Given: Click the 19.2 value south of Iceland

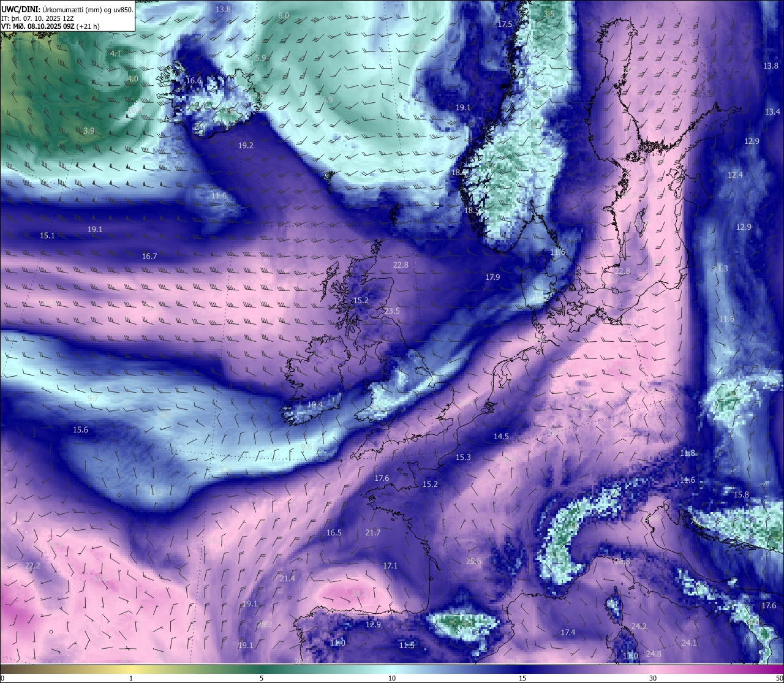Looking at the screenshot, I should pyautogui.click(x=246, y=145).
